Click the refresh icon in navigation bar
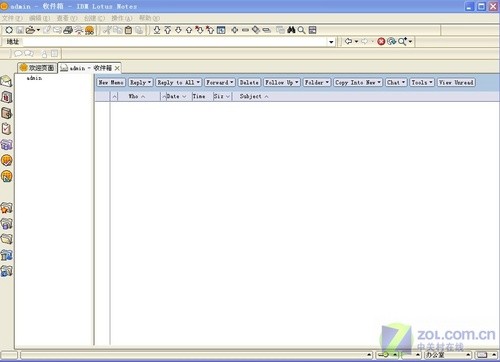Image resolution: width=500 pixels, height=362 pixels. pyautogui.click(x=391, y=41)
